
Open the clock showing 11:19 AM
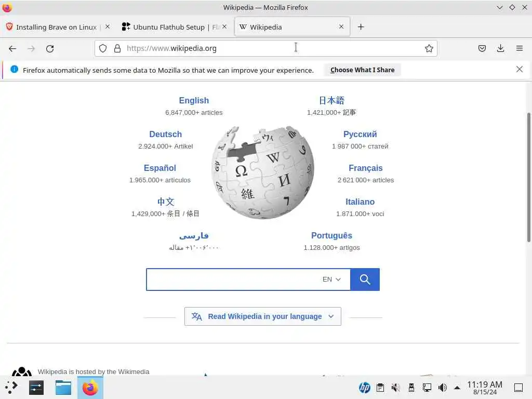pos(485,388)
